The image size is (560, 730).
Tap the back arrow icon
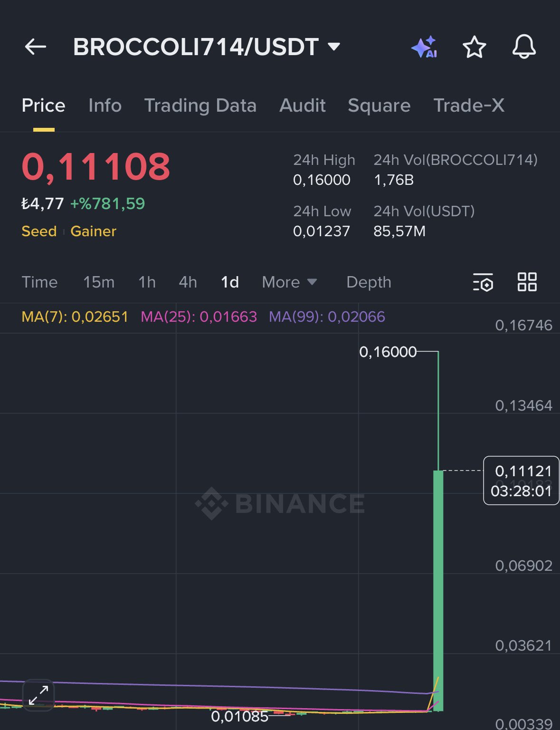pyautogui.click(x=36, y=47)
